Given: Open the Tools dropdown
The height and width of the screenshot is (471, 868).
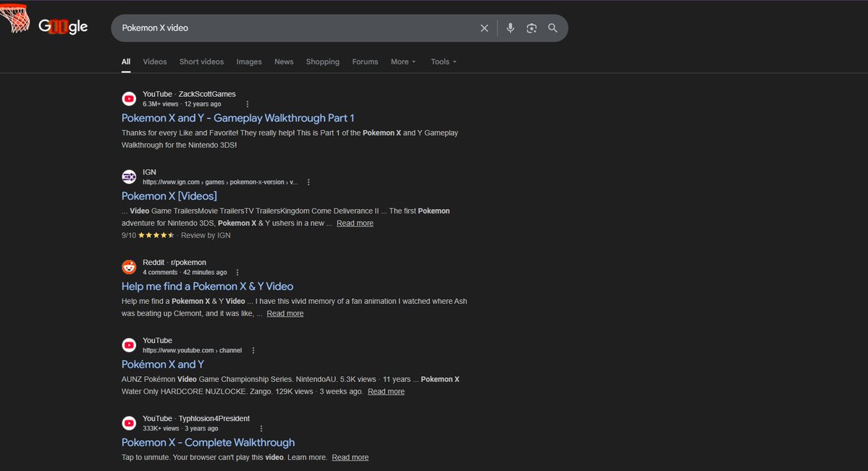Looking at the screenshot, I should [x=443, y=62].
